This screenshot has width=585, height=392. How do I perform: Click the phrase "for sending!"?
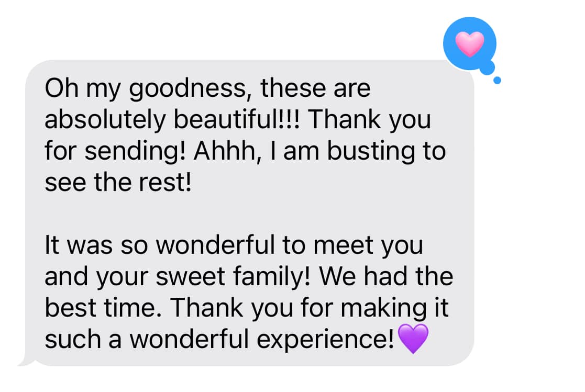pyautogui.click(x=115, y=151)
